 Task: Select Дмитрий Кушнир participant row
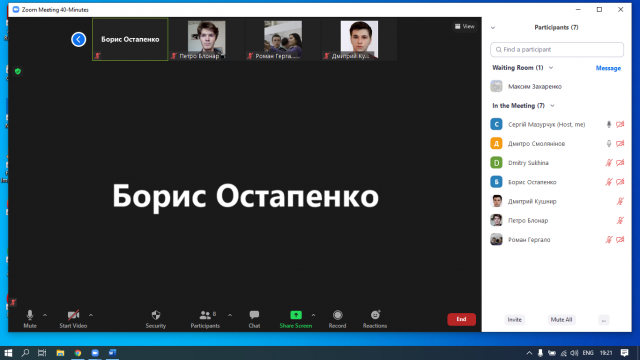[x=557, y=201]
